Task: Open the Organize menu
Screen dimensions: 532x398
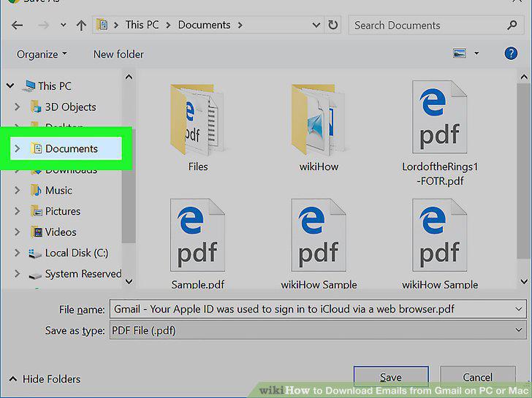Action: coord(42,54)
